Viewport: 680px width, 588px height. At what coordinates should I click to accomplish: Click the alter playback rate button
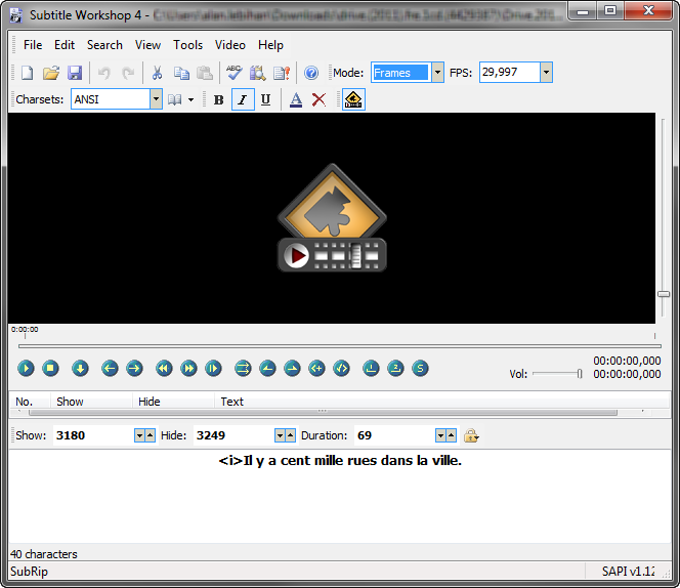pos(213,369)
